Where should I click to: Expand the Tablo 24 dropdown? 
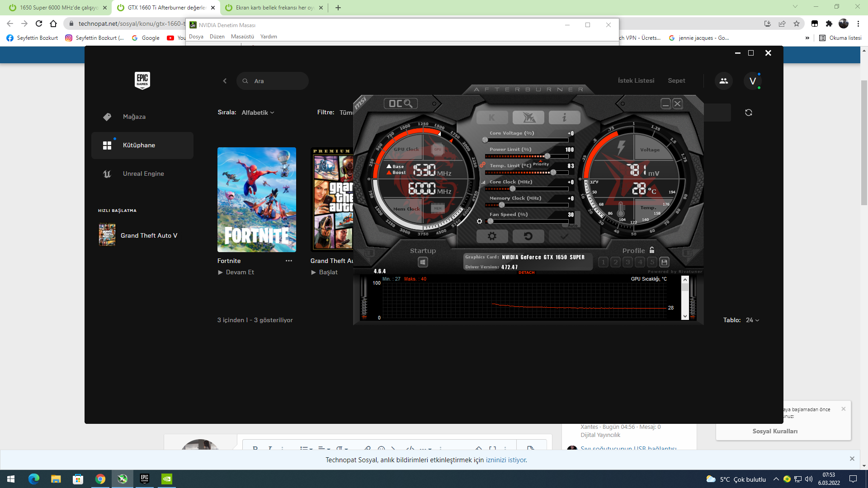pos(752,320)
